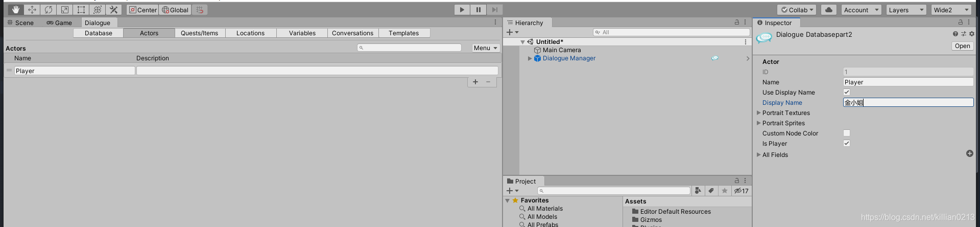This screenshot has height=227, width=980.
Task: Open the Inspector settings gear
Action: tap(971, 34)
